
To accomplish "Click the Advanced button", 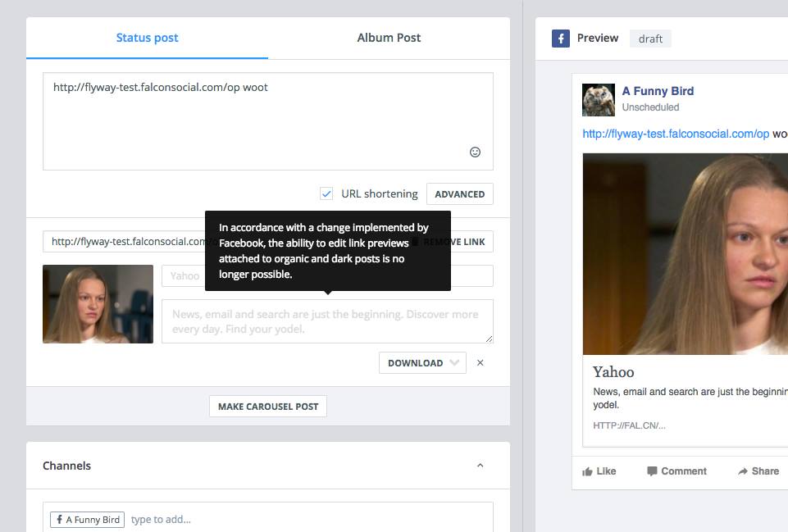I will tap(460, 194).
